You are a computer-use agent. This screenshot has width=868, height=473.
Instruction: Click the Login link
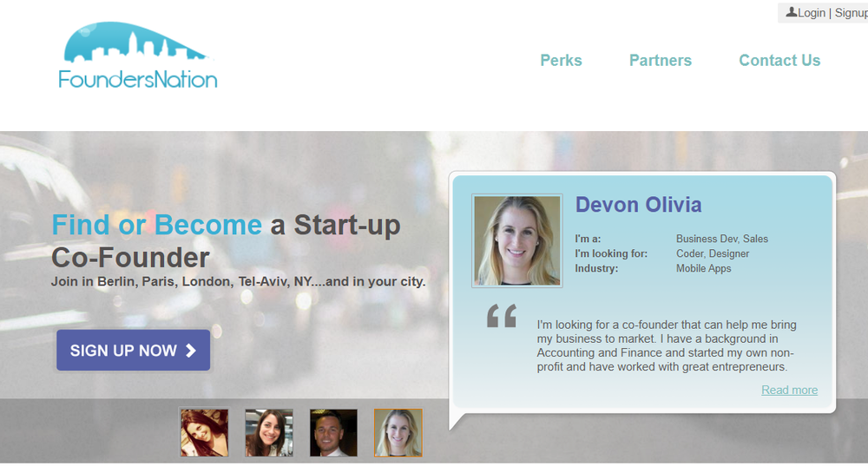[812, 13]
